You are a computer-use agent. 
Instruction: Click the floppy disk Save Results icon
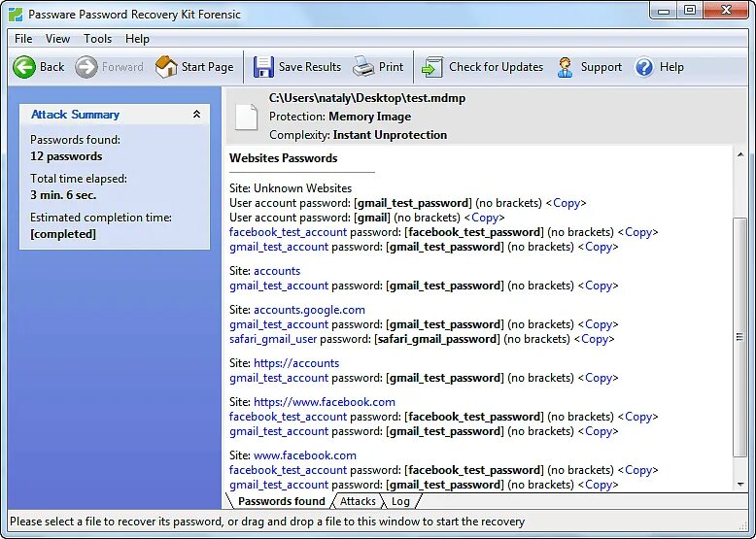(x=263, y=67)
